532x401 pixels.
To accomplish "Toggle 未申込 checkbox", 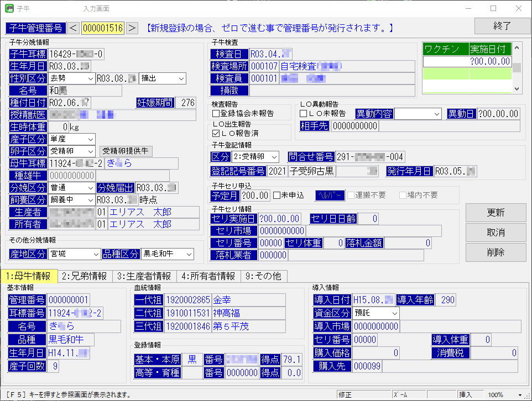I will pos(277,195).
